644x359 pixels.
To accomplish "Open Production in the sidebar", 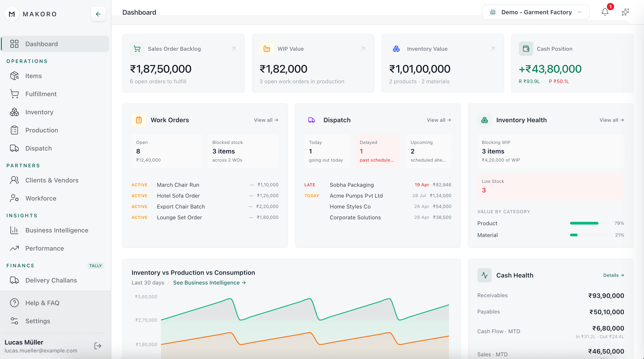I will [55, 130].
